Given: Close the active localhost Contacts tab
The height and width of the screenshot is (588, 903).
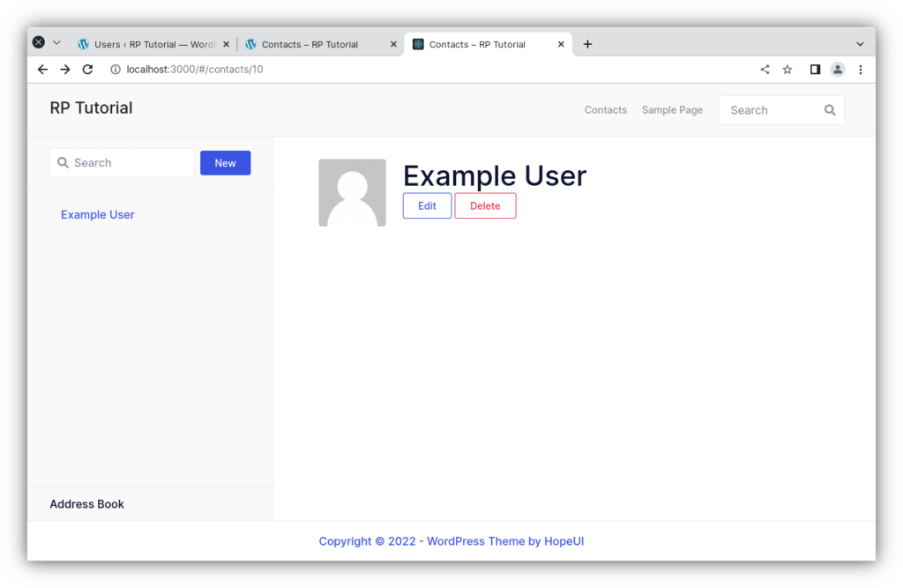Looking at the screenshot, I should (561, 44).
